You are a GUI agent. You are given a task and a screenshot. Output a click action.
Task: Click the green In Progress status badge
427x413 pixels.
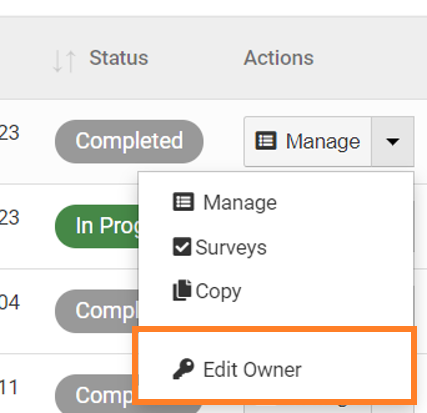[x=97, y=226]
